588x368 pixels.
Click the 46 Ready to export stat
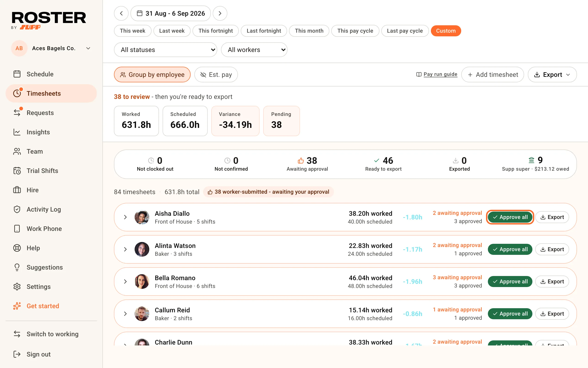pyautogui.click(x=383, y=164)
